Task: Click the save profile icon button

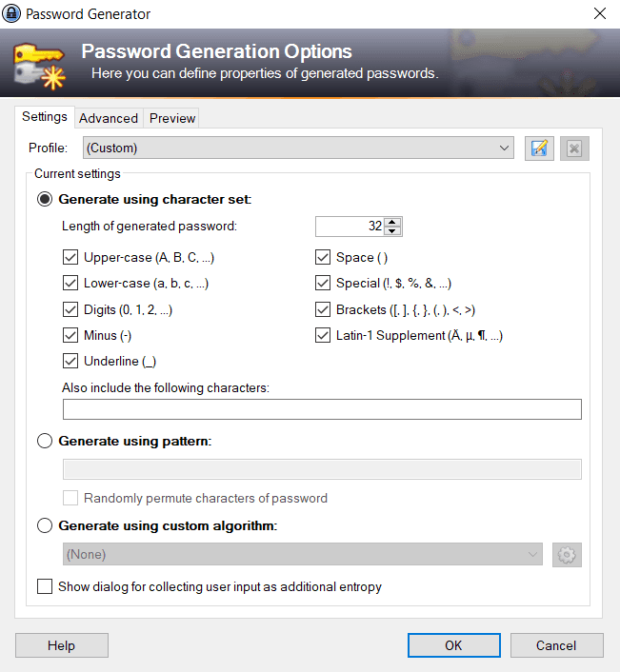Action: (x=539, y=148)
